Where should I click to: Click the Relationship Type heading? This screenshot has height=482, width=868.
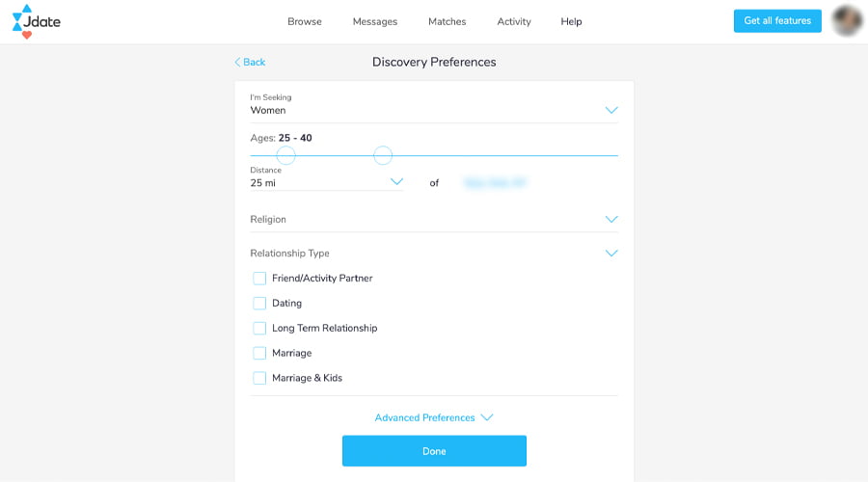click(289, 253)
